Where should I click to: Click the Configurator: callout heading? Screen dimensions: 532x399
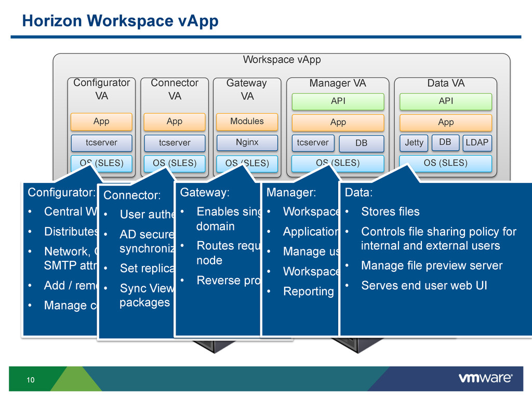61,192
